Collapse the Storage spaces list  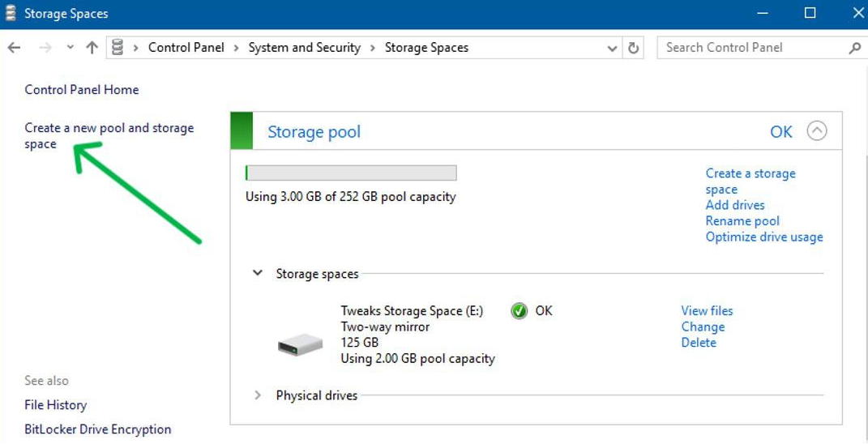coord(258,274)
